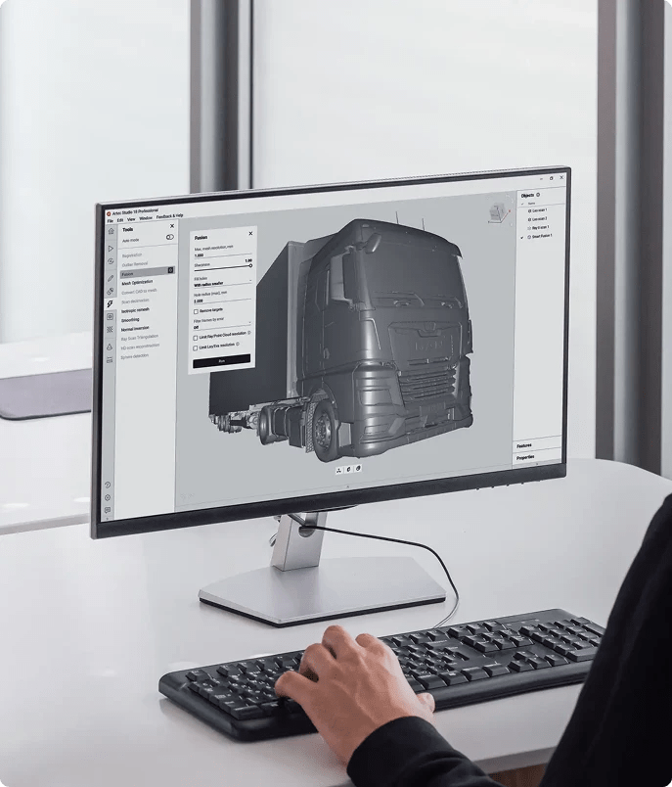Viewport: 672px width, 787px height.
Task: Select Outlier Removal tool
Action: (x=135, y=264)
